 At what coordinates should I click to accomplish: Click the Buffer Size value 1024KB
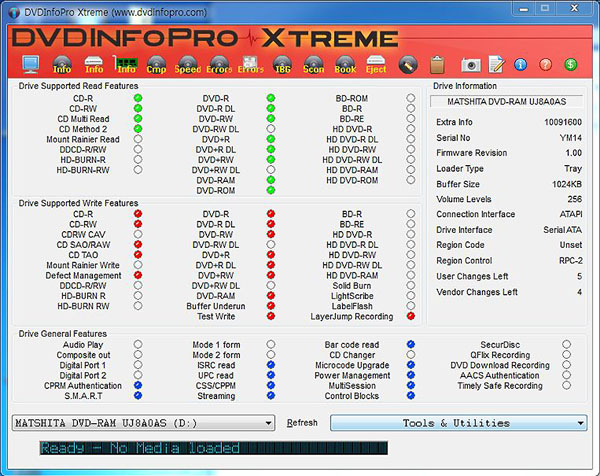tap(567, 184)
